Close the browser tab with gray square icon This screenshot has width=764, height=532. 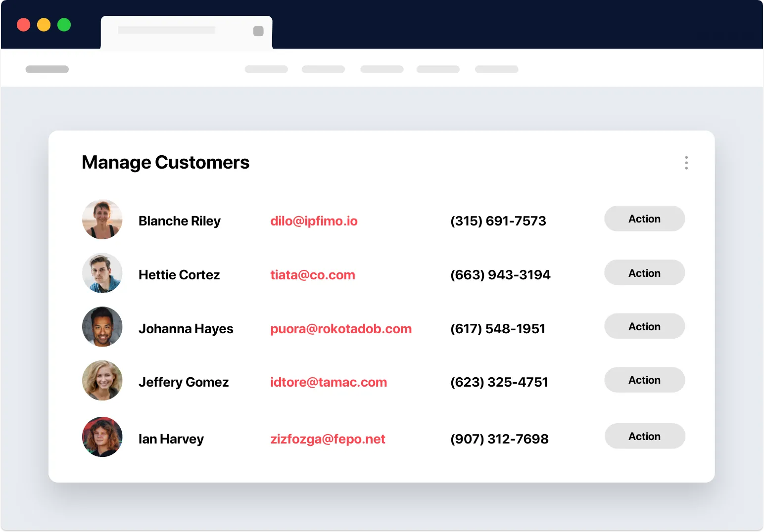(x=258, y=31)
